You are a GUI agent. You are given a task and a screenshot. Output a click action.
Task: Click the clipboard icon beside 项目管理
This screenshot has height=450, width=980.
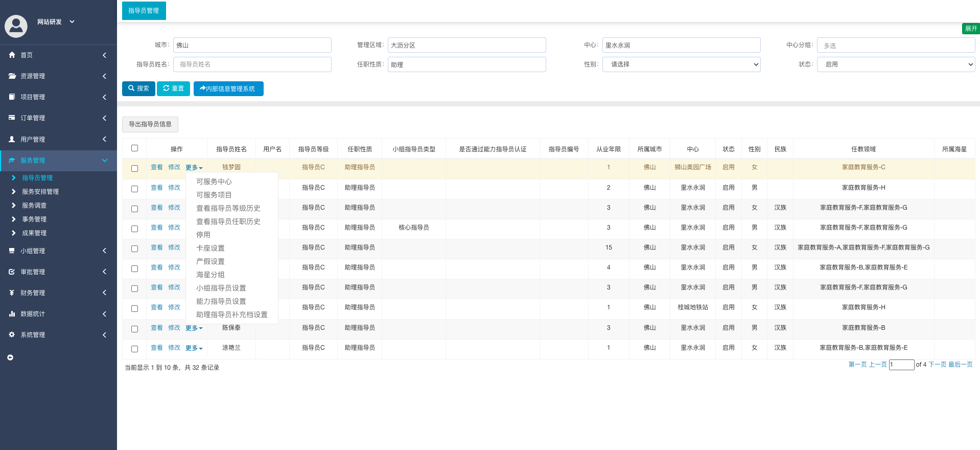click(x=12, y=97)
